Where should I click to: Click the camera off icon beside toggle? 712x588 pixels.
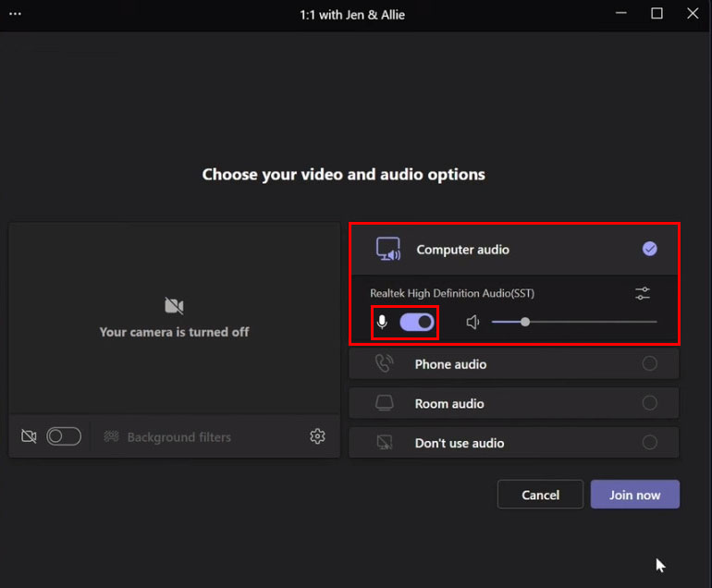29,436
